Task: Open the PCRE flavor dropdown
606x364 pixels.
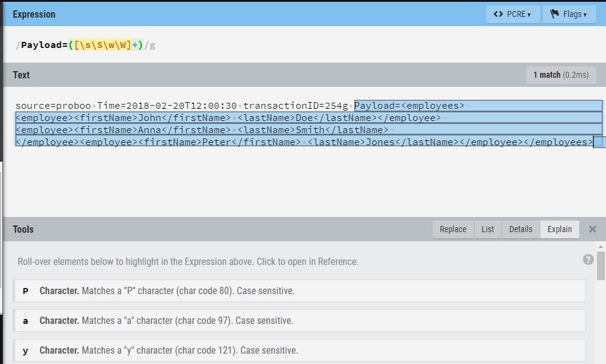Action: [x=512, y=14]
